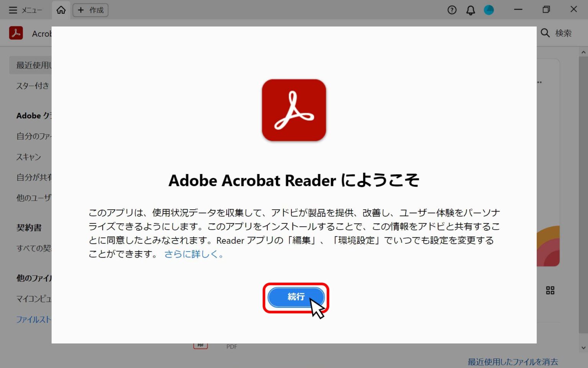Open the Help question mark icon
The height and width of the screenshot is (368, 588).
click(x=452, y=10)
